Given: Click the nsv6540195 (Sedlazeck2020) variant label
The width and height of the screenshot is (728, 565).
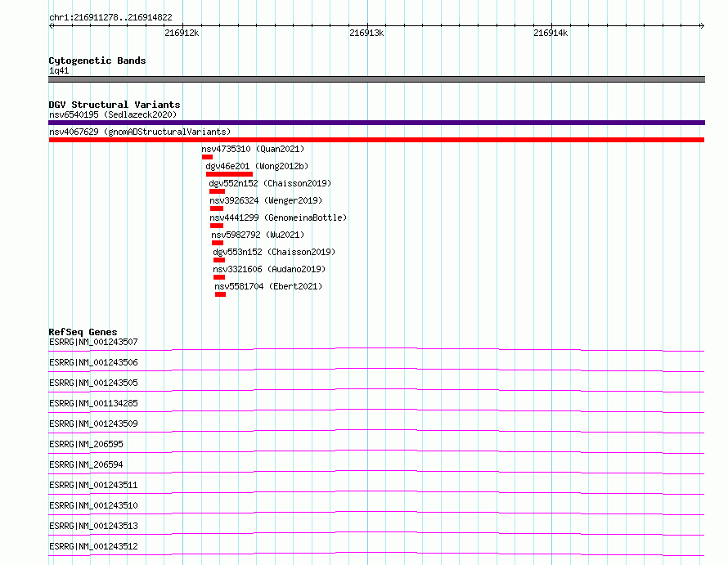Looking at the screenshot, I should pyautogui.click(x=113, y=114).
